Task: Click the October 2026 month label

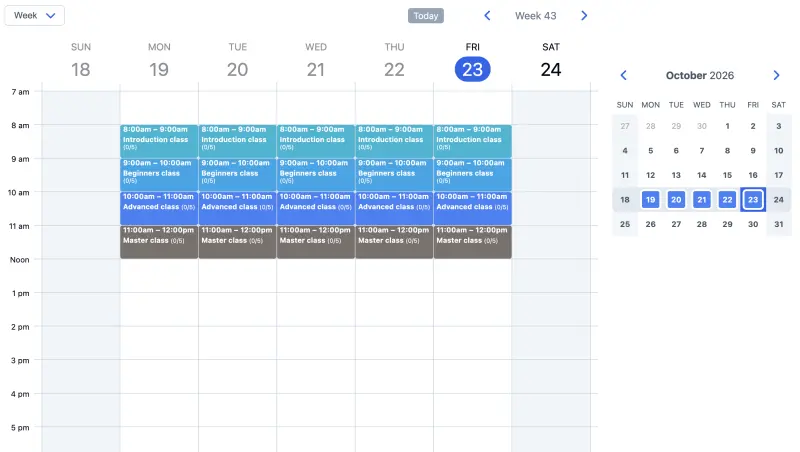Action: (x=700, y=76)
